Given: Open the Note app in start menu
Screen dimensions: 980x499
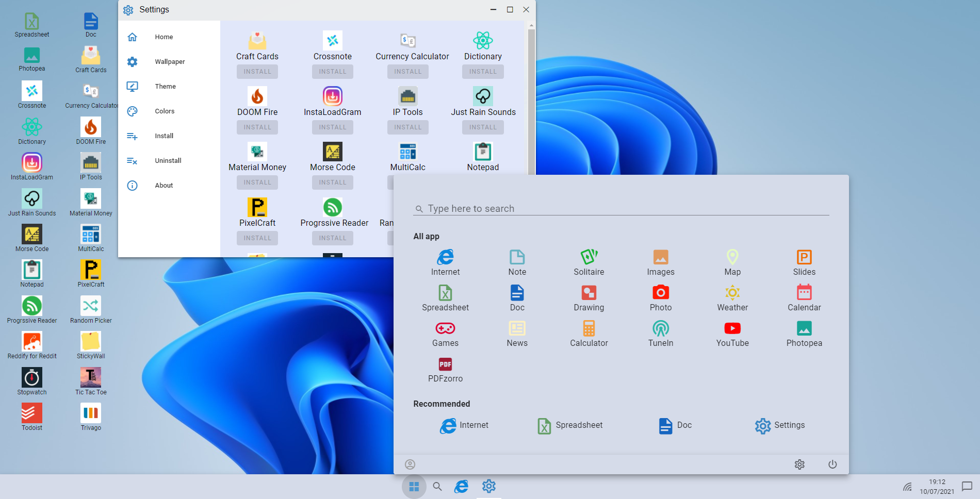Looking at the screenshot, I should 517,262.
